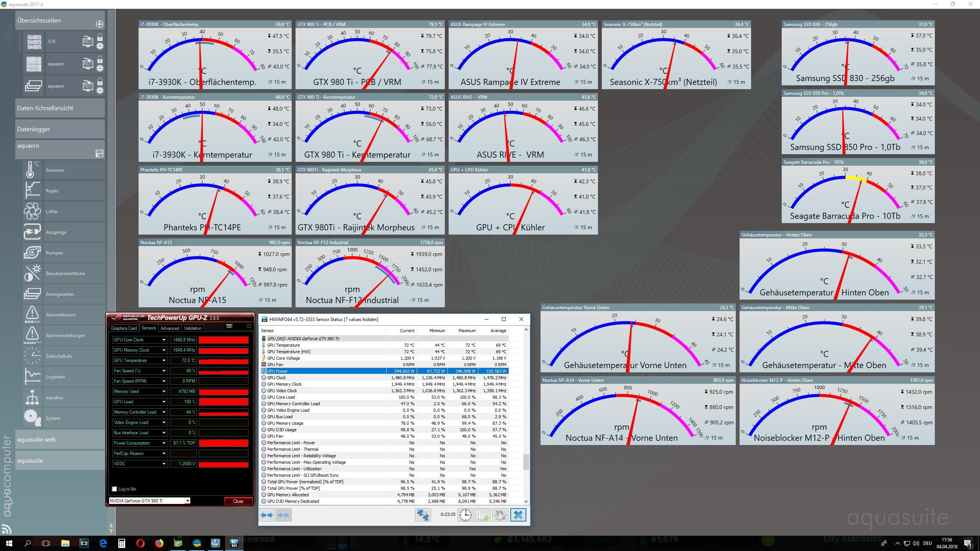The width and height of the screenshot is (980, 551).
Task: Click HWiNFO reset clock button
Action: (465, 515)
